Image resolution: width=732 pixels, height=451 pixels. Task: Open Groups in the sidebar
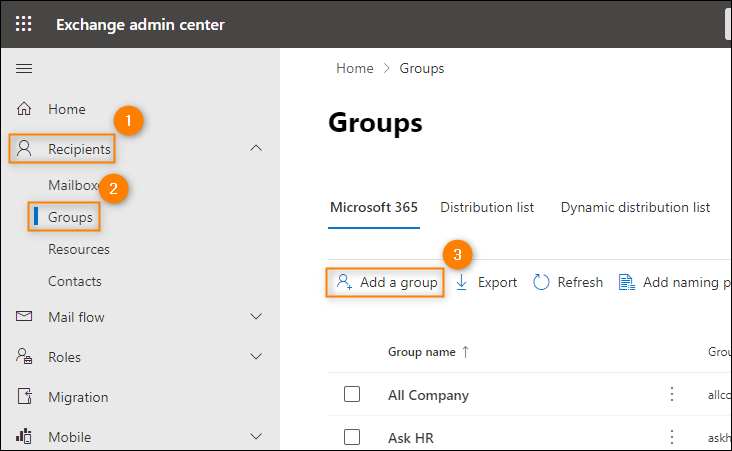70,217
